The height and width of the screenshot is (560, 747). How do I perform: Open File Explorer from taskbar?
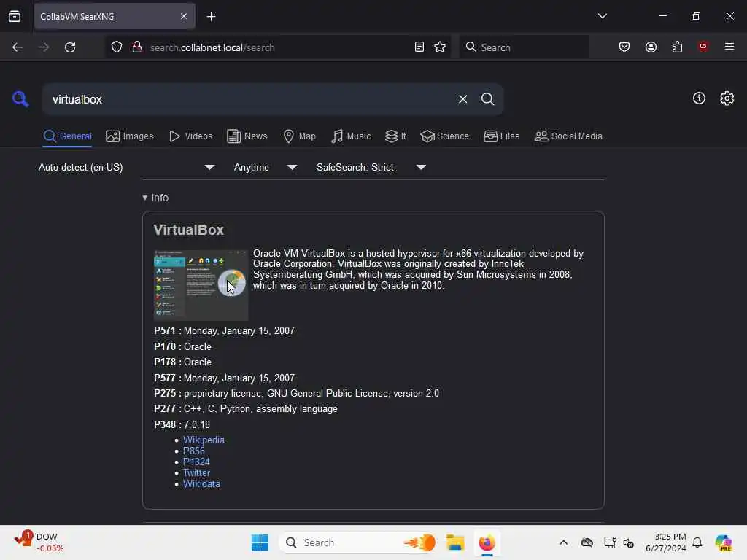pos(455,542)
